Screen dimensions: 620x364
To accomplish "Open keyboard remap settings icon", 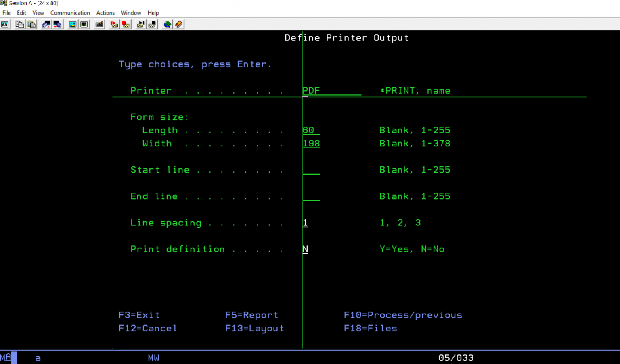I will pyautogui.click(x=99, y=24).
